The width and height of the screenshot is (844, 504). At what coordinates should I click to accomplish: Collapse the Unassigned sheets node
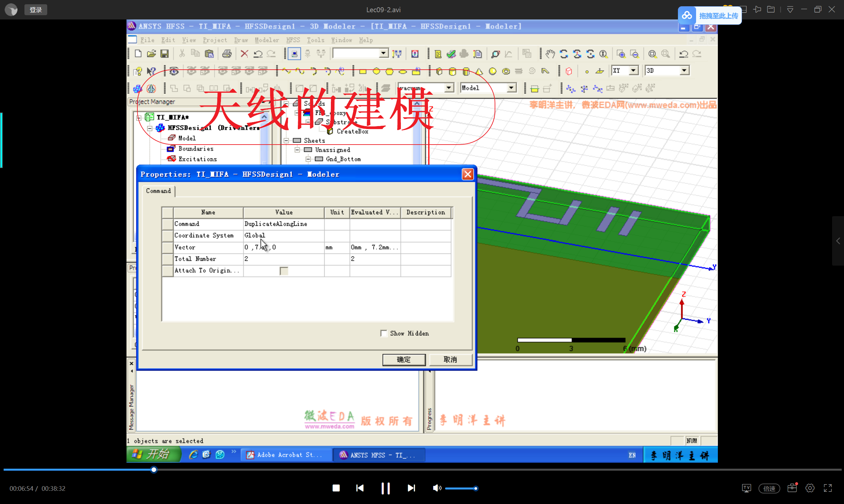297,150
